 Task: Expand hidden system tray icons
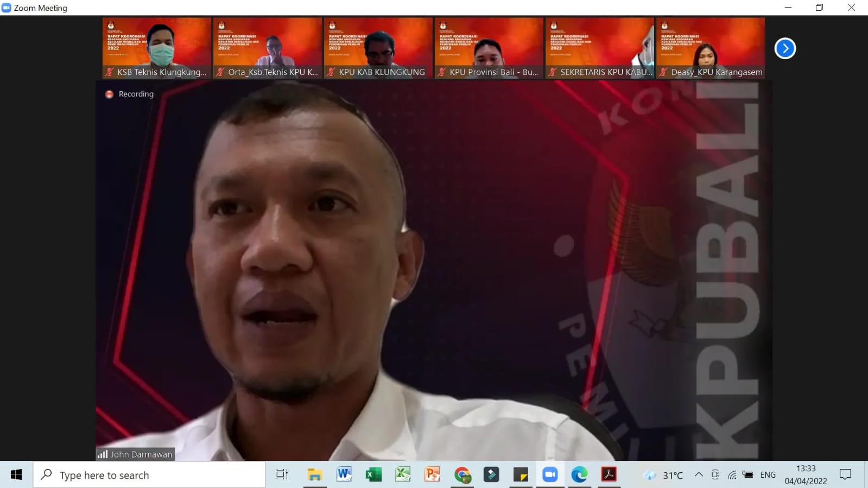point(699,475)
